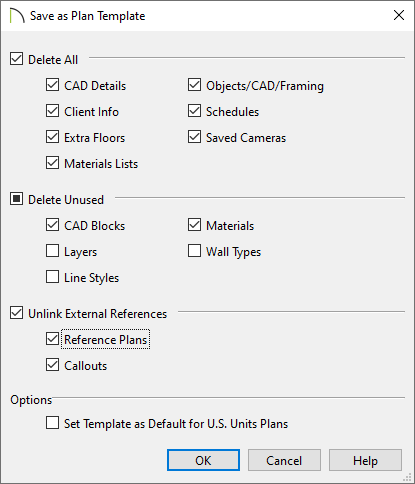Check Set Template as Default option
Image resolution: width=415 pixels, height=484 pixels.
tap(53, 423)
